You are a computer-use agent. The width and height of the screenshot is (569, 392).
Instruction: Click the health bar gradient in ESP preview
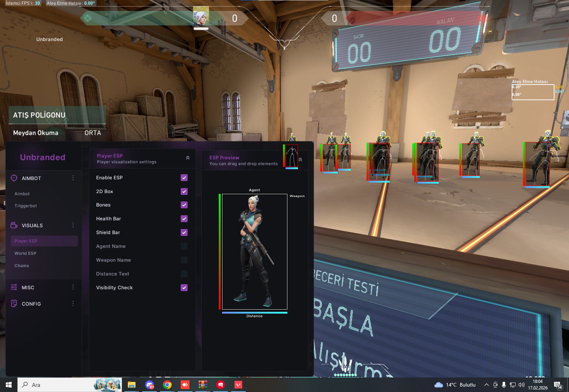(x=220, y=251)
